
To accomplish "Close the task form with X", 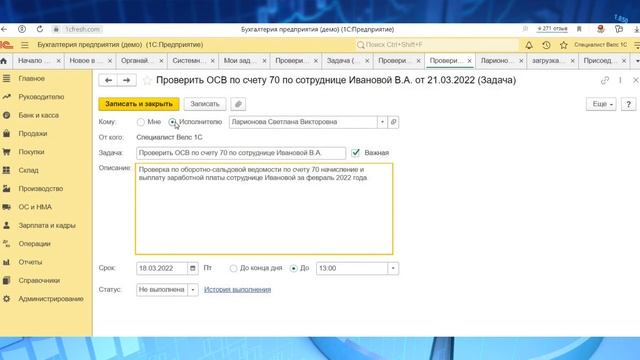I will tap(636, 80).
